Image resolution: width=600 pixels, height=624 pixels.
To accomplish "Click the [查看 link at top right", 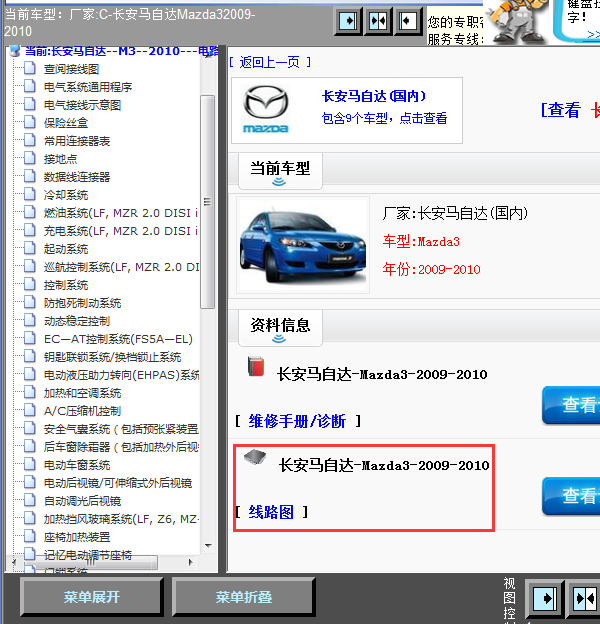I will tap(561, 110).
